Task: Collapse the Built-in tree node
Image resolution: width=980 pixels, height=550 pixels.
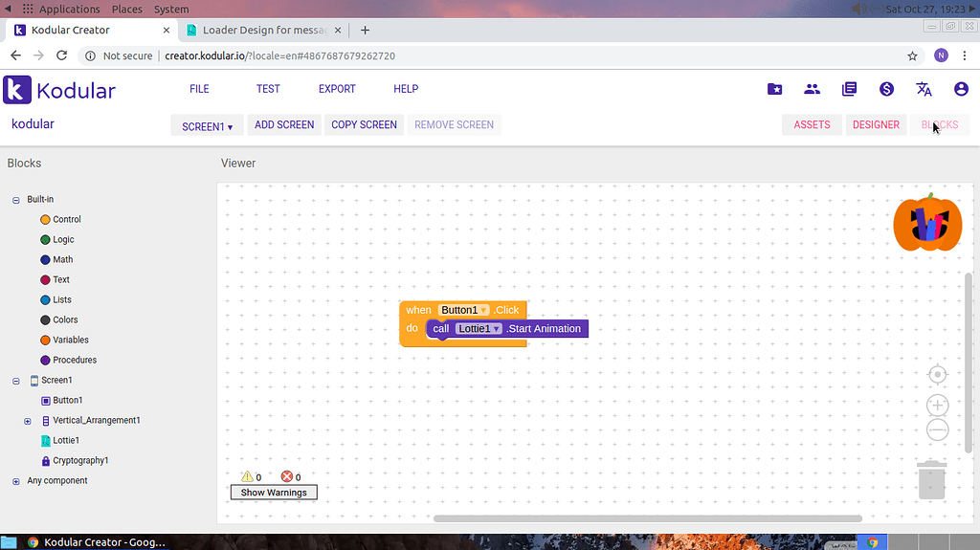Action: click(16, 200)
